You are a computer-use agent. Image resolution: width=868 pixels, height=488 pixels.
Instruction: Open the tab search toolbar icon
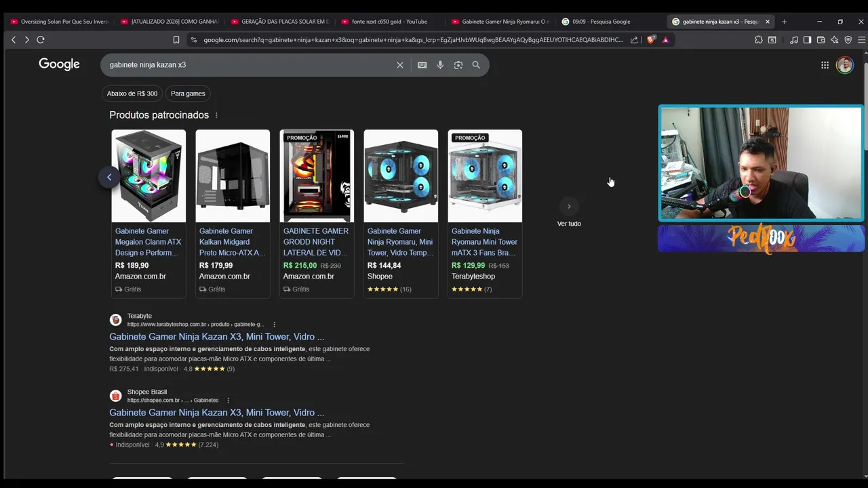[x=772, y=40]
